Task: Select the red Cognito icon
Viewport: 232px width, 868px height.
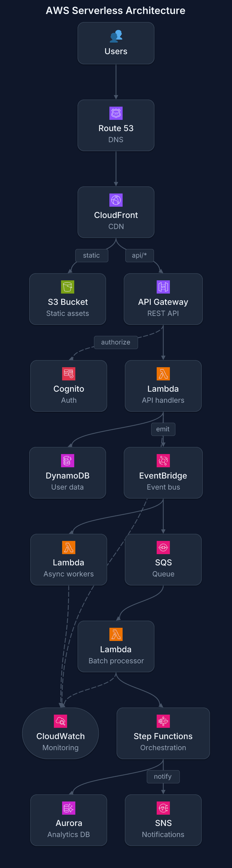Action: [x=69, y=374]
